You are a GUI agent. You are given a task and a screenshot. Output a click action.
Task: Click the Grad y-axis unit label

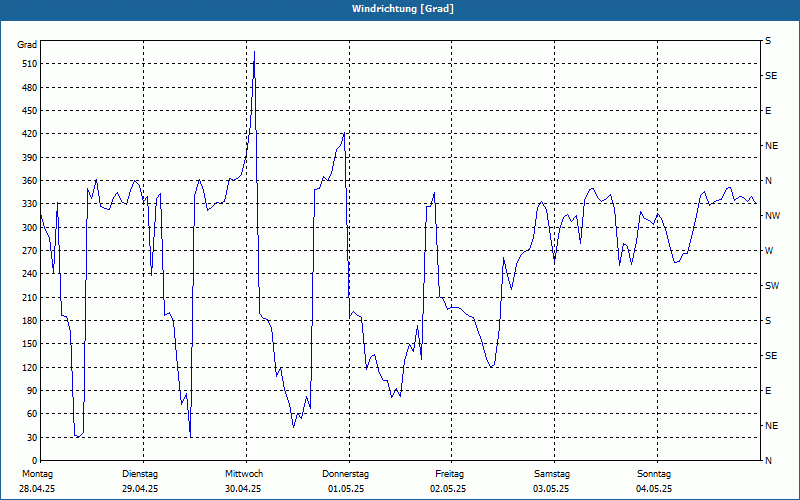click(x=27, y=45)
